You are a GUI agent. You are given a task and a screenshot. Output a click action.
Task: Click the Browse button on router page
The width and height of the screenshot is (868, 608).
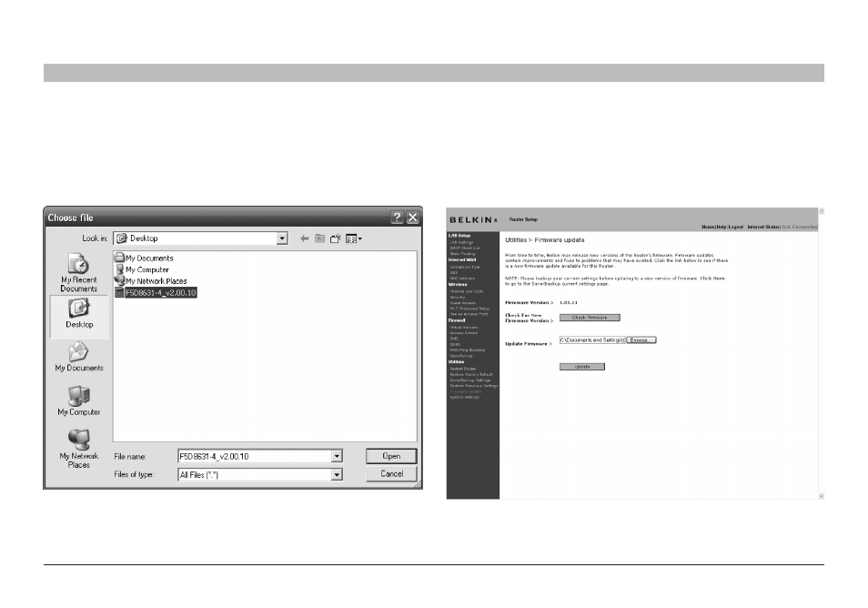(641, 340)
